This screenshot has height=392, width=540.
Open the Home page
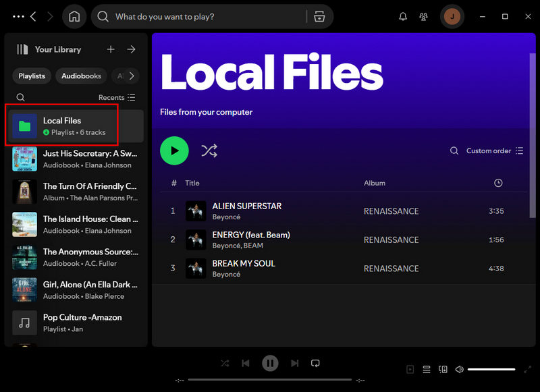[x=74, y=16]
